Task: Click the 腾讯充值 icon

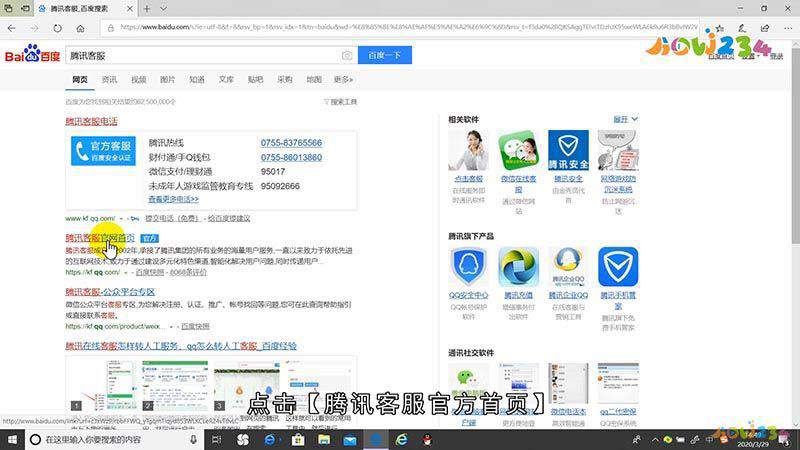Action: tap(518, 267)
